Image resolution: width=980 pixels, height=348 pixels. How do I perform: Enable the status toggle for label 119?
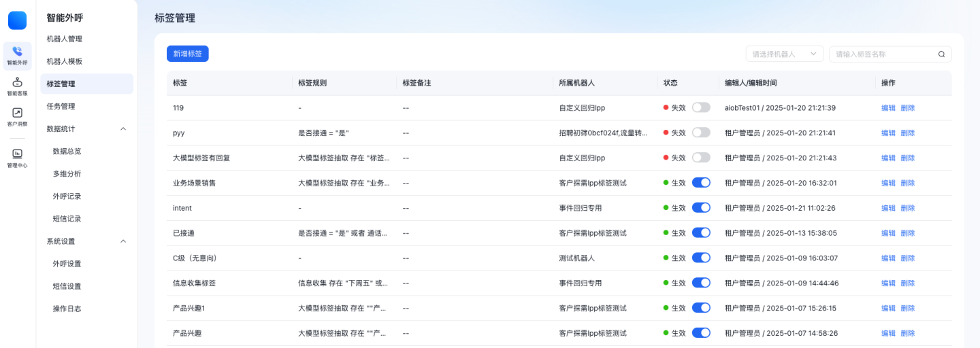[700, 107]
